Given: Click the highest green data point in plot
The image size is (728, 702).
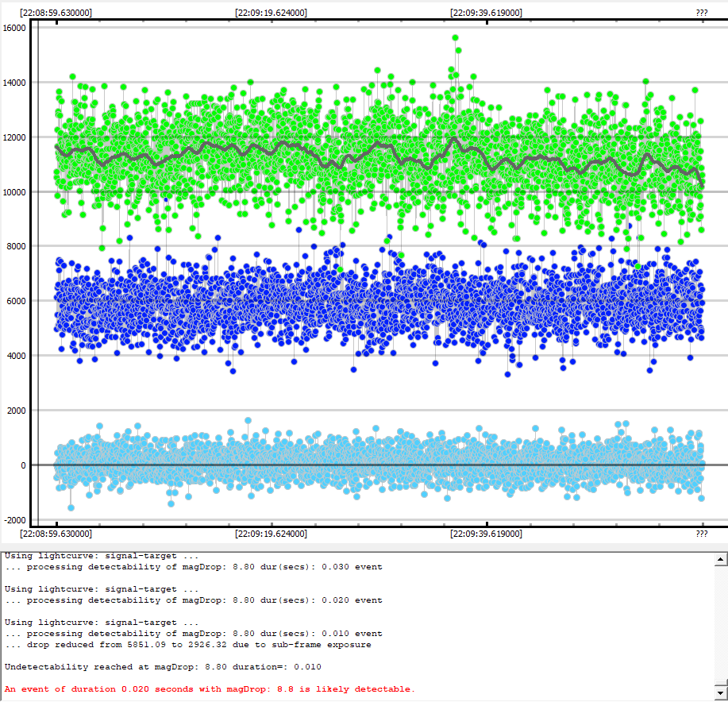Looking at the screenshot, I should coord(455,37).
